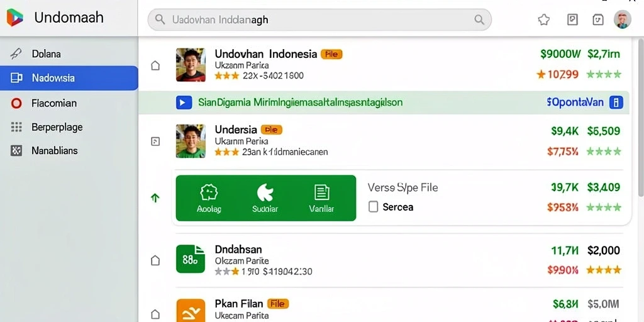Click the $3,409 value
The width and height of the screenshot is (644, 322).
click(604, 187)
